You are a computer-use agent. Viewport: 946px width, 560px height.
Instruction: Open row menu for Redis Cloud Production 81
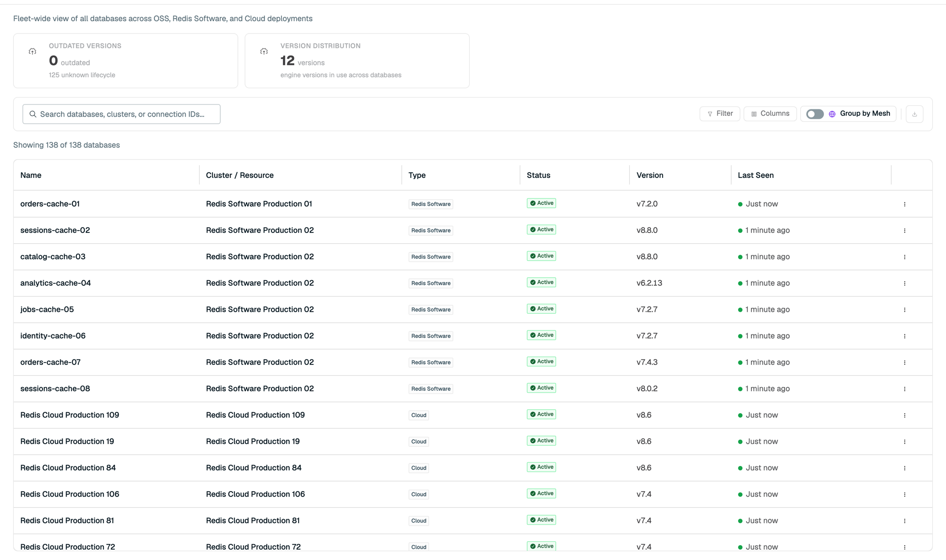coord(905,521)
